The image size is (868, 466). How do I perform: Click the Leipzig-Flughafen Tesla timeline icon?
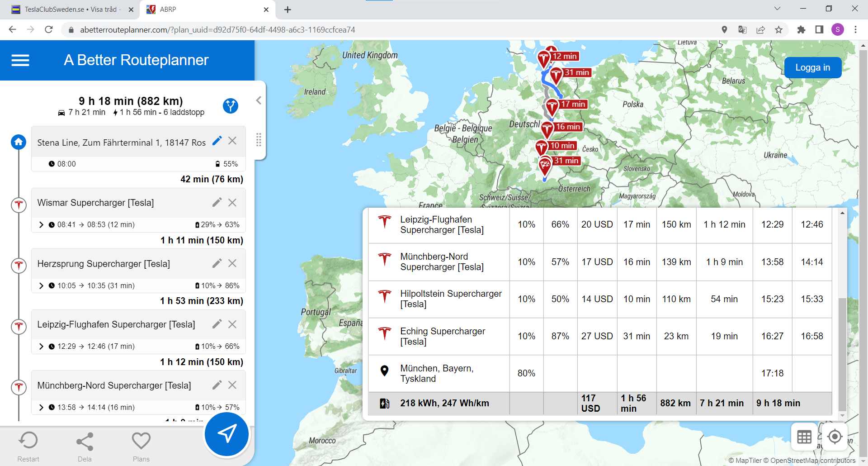(x=19, y=326)
